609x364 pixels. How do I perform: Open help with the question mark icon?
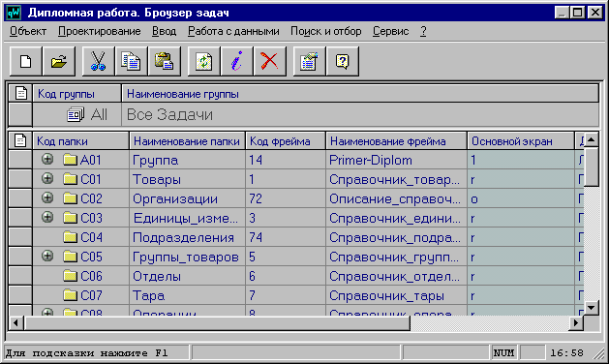pyautogui.click(x=343, y=61)
